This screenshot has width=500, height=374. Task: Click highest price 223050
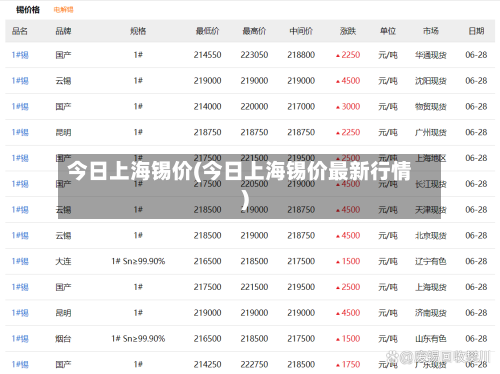coord(254,55)
